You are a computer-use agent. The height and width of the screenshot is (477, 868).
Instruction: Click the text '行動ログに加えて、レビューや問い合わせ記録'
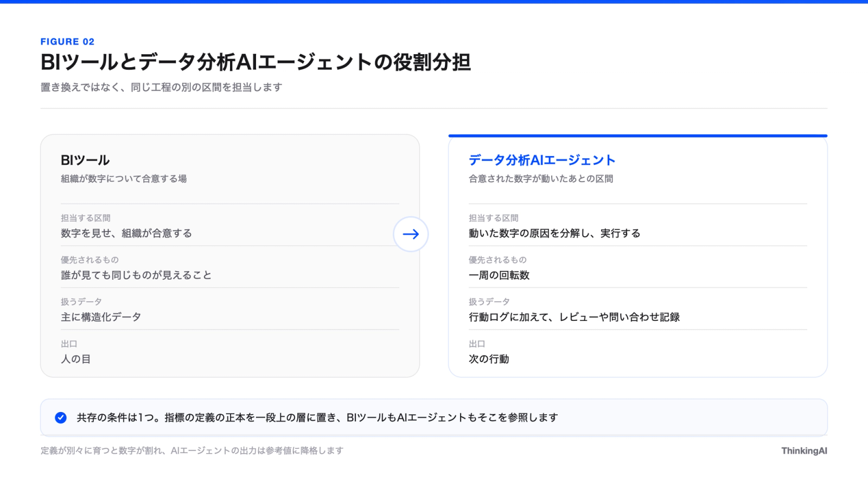coord(575,317)
